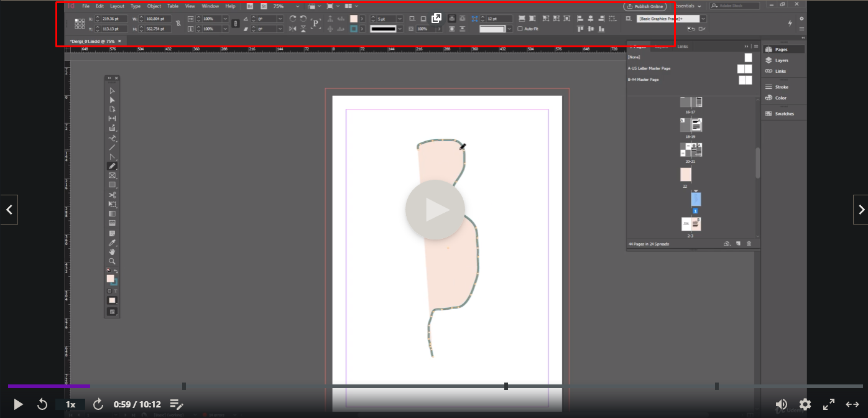
Task: Expand the Basic Graphics Frame style dropdown
Action: (703, 19)
